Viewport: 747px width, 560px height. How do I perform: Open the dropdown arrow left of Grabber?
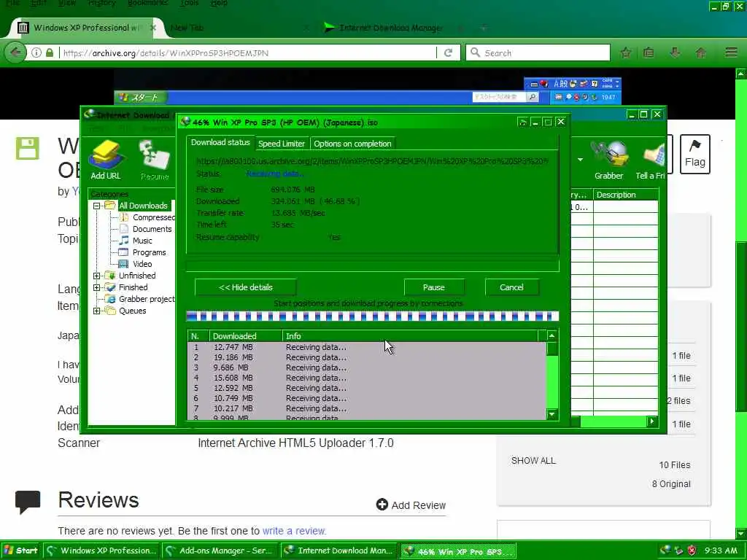pyautogui.click(x=580, y=160)
